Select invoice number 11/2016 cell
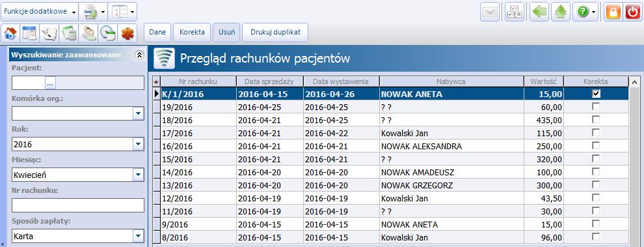The width and height of the screenshot is (644, 247). (198, 212)
